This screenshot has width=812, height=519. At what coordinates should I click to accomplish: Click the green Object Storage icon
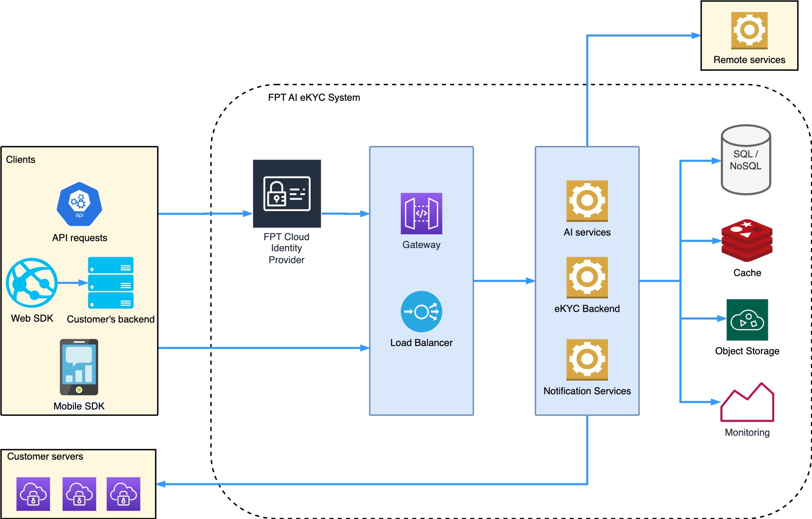click(747, 320)
